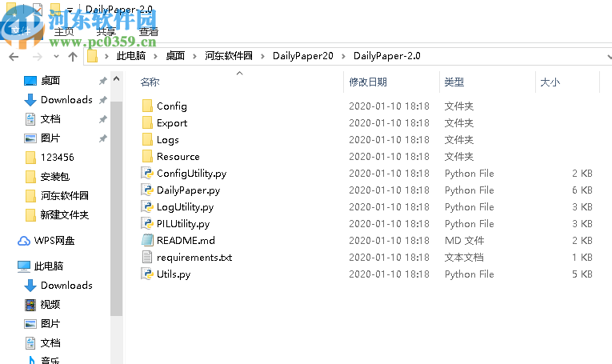The width and height of the screenshot is (612, 364).
Task: Click the file name DailyPaper.py
Action: 188,190
